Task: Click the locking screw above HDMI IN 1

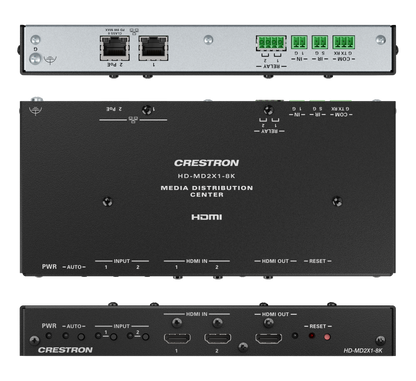Action: tap(177, 323)
